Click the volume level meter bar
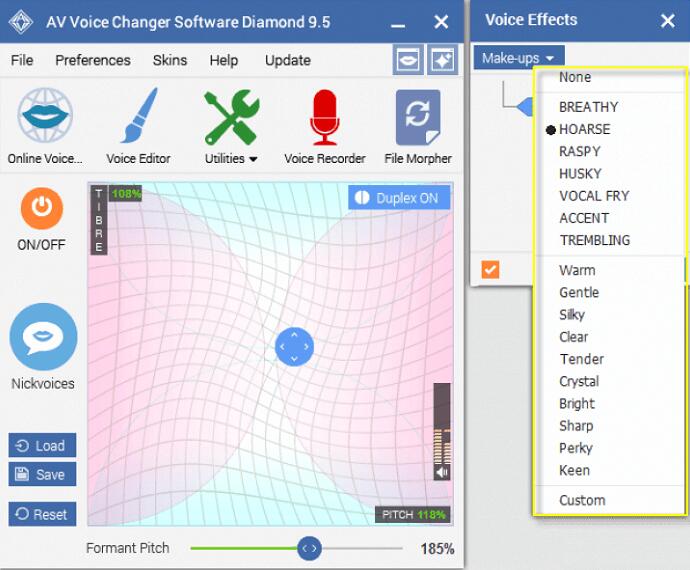The height and width of the screenshot is (570, 690). 442,423
